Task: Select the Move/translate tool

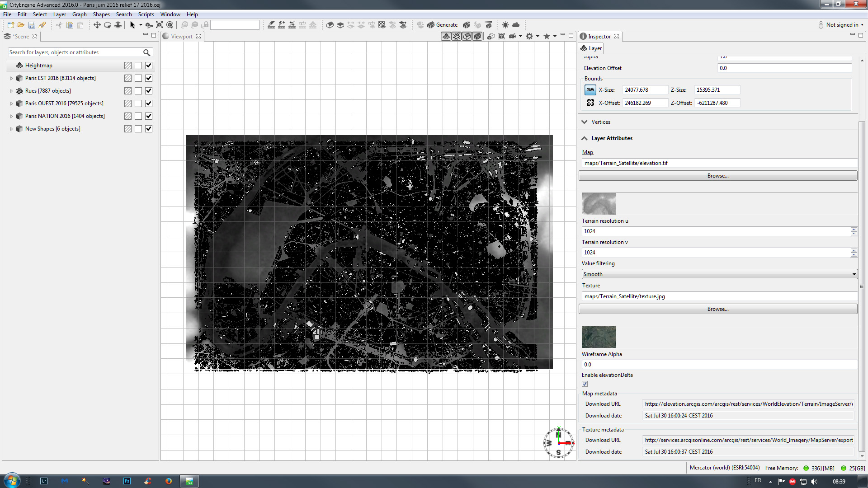Action: [97, 25]
